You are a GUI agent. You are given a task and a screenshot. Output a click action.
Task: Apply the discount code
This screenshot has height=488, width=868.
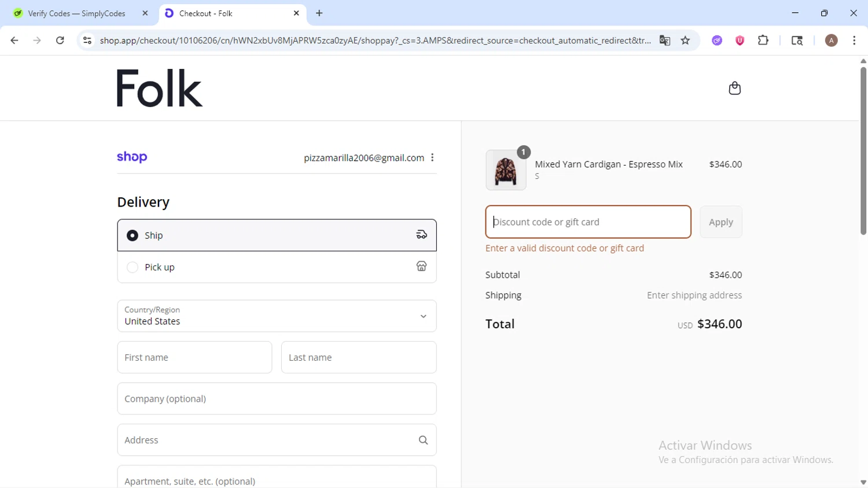click(x=721, y=222)
